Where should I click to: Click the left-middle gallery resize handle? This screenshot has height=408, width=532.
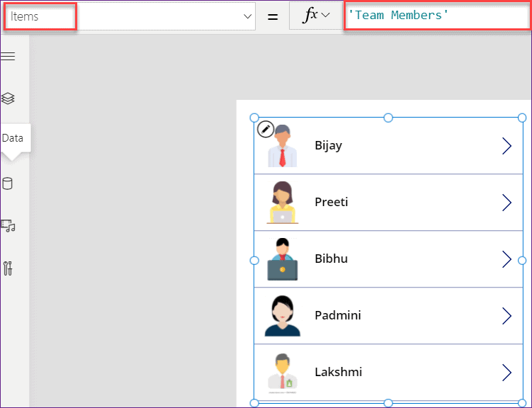(x=254, y=260)
